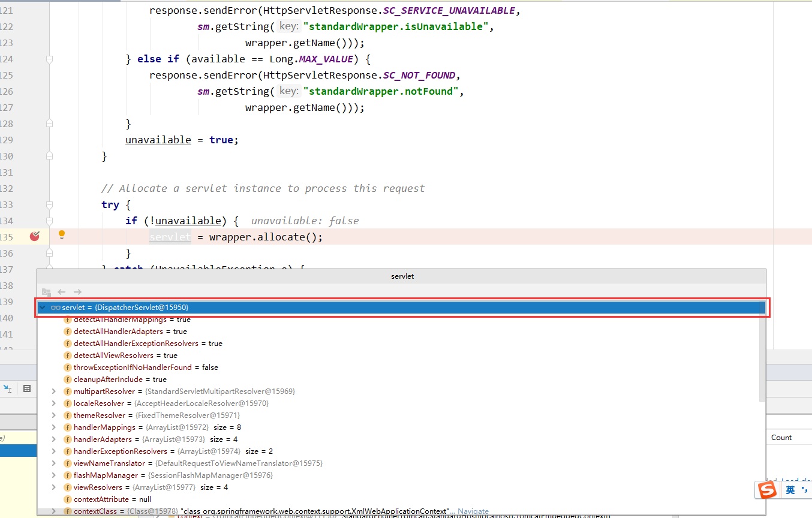Click the Sogou input method S icon

(x=767, y=490)
